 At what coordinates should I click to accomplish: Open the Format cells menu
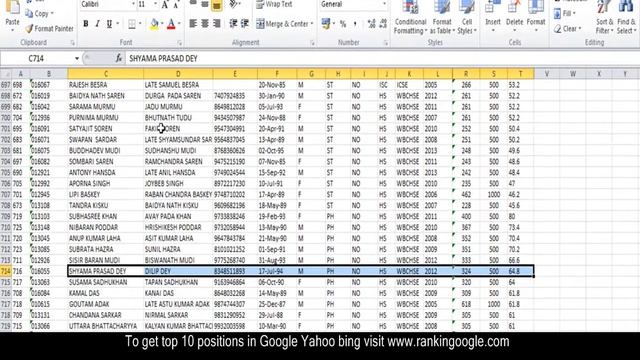coord(536,17)
